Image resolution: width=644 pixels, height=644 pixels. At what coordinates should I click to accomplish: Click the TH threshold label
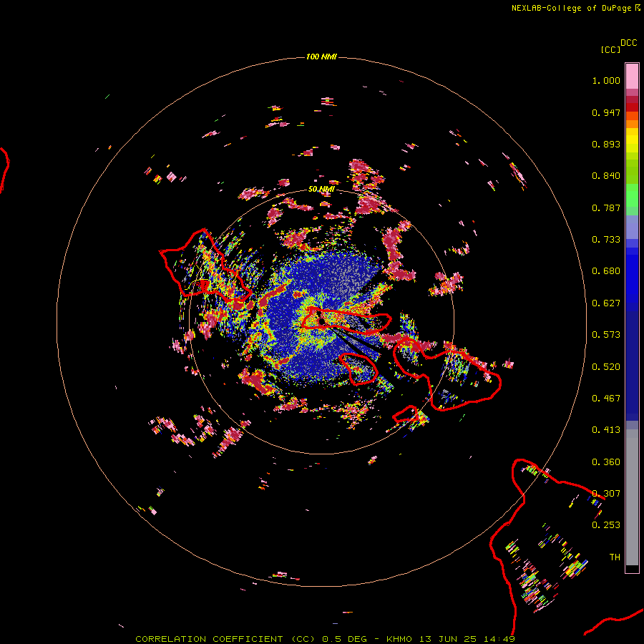coord(615,557)
